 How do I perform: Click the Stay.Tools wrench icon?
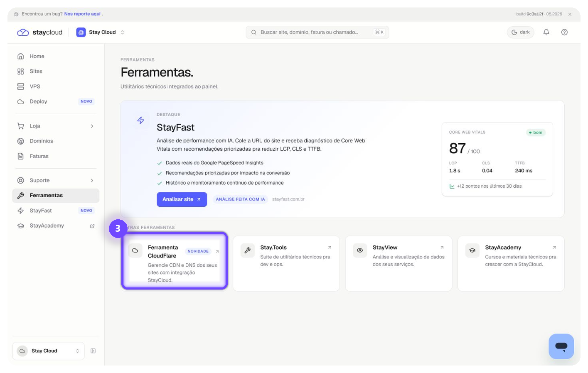tap(247, 250)
